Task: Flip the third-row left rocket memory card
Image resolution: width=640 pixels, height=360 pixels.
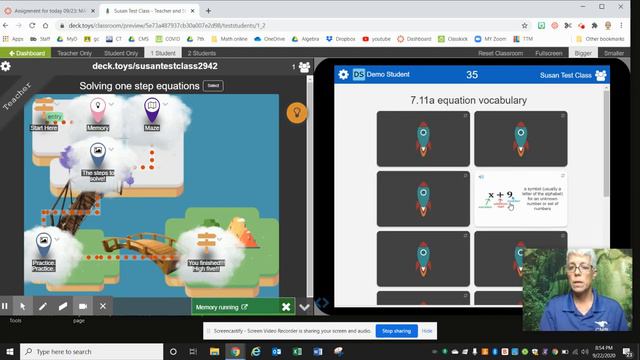Action: pos(423,259)
